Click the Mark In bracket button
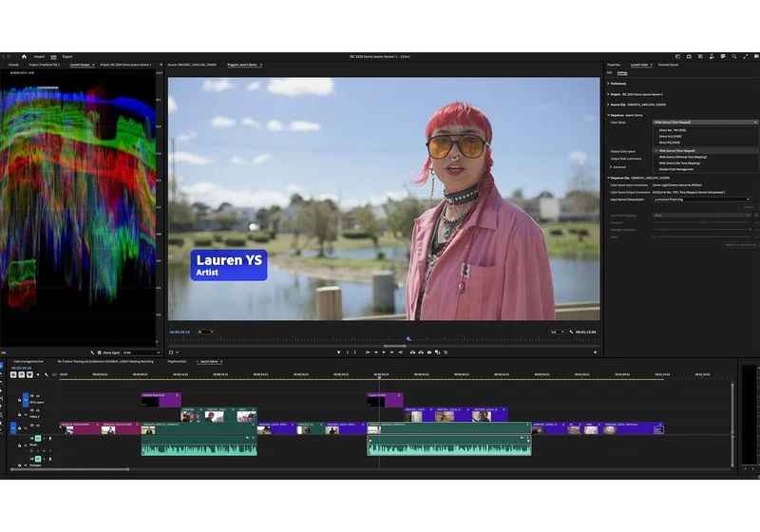Image resolution: width=760 pixels, height=532 pixels. click(347, 352)
